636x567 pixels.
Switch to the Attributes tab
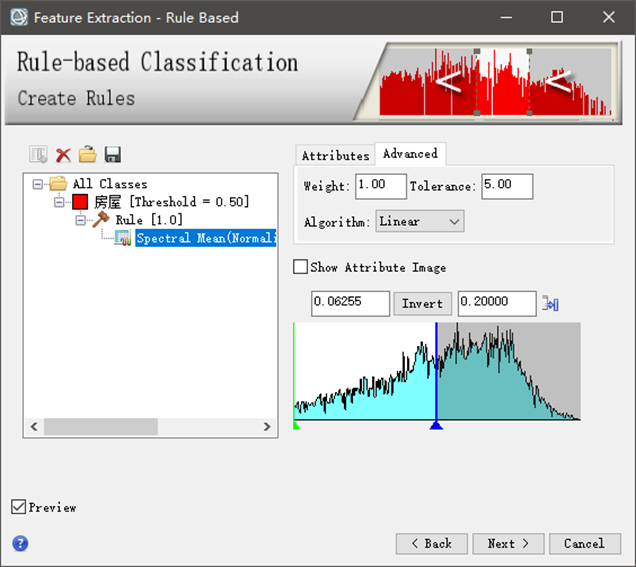tap(335, 156)
